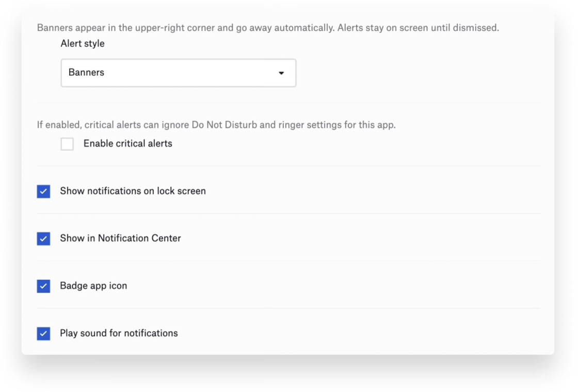Turn off Play sound for notifications checkbox
The image size is (578, 392).
click(44, 334)
